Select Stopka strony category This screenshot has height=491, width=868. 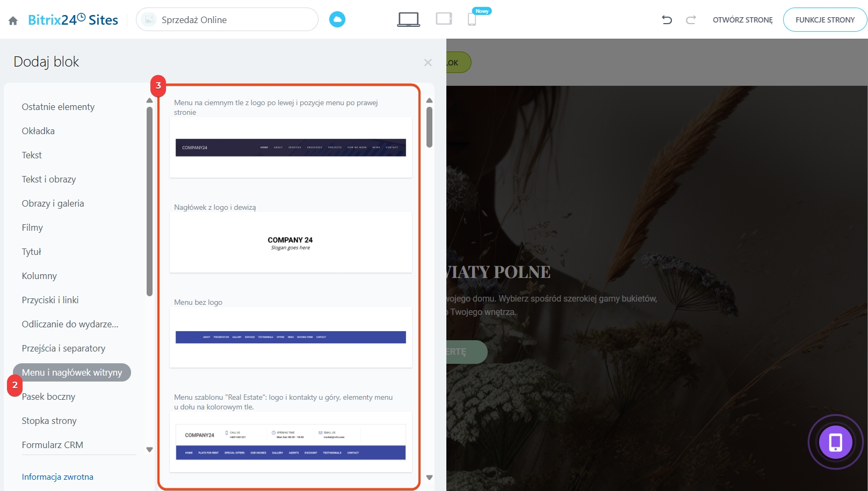pyautogui.click(x=49, y=421)
